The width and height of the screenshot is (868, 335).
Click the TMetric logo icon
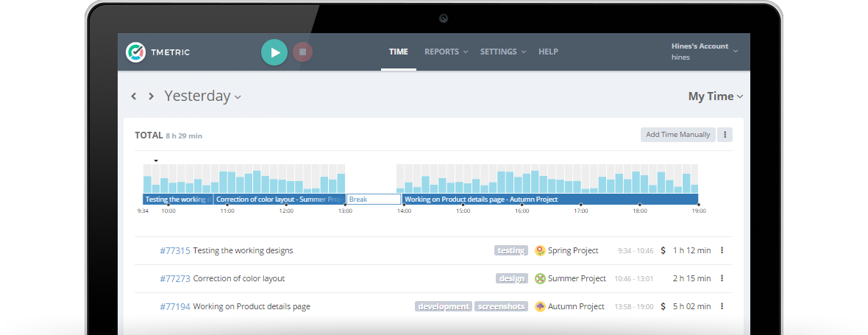pos(135,52)
